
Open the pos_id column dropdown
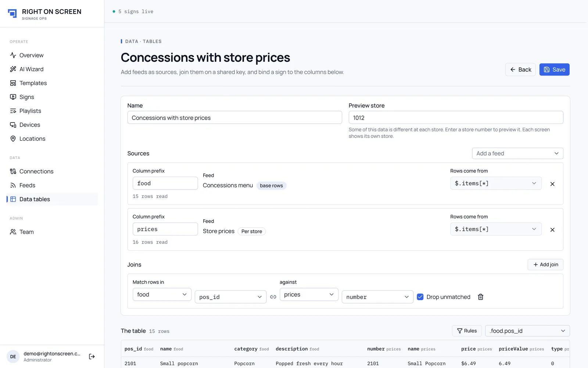point(230,297)
